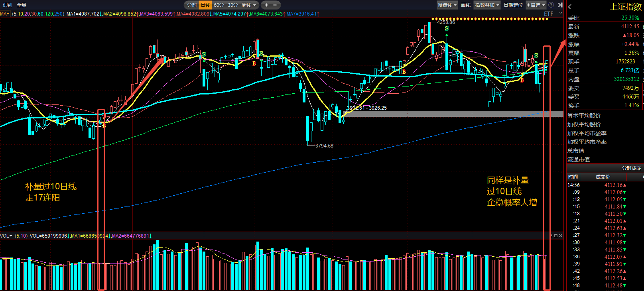The width and height of the screenshot is (644, 291).
Task: Open the MA indicator selector dropdown
Action: (x=5, y=14)
